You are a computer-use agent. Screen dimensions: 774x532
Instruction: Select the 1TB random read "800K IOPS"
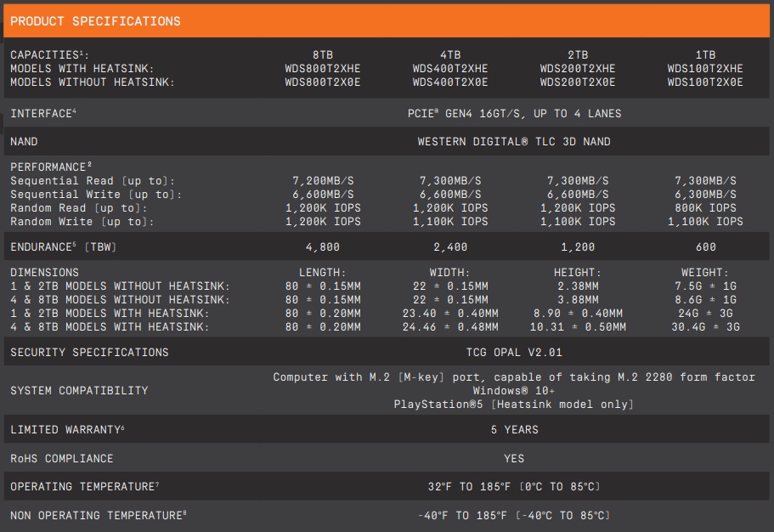(705, 208)
